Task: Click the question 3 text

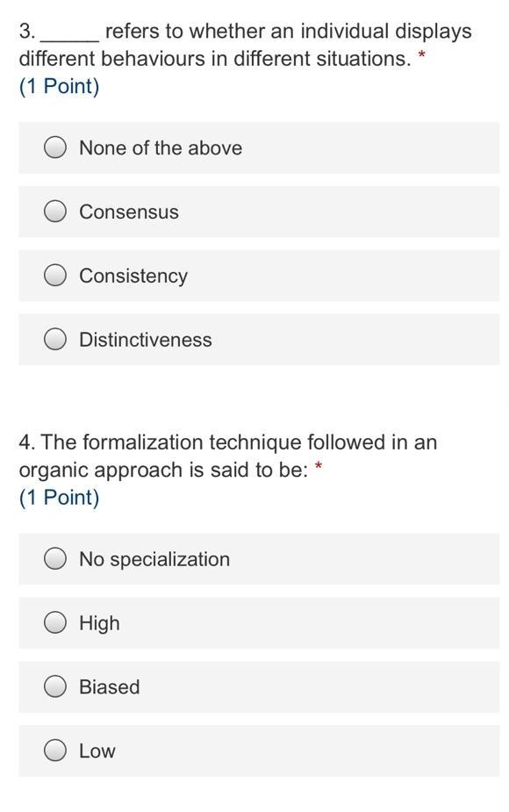Action: 246,44
